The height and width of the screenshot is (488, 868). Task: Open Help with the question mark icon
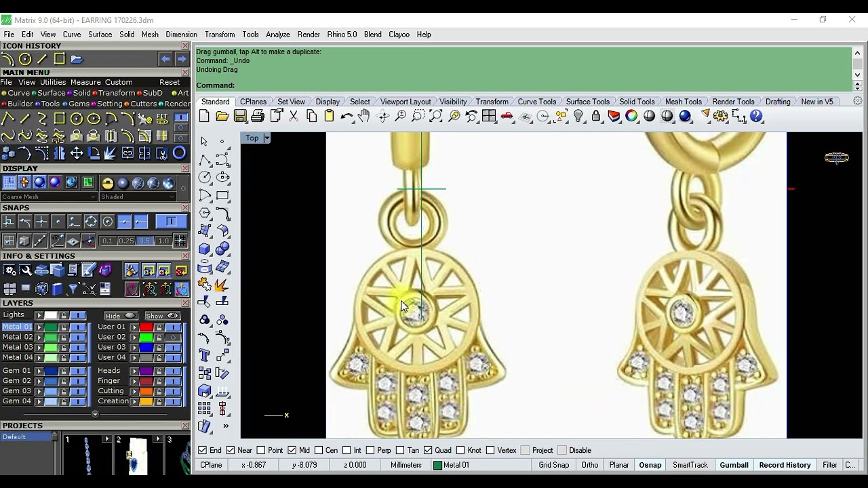(757, 117)
